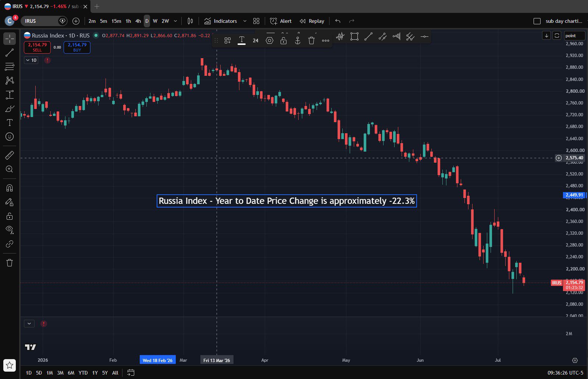Viewport: 588px width, 379px height.
Task: Switch to the 4h interval
Action: 138,21
